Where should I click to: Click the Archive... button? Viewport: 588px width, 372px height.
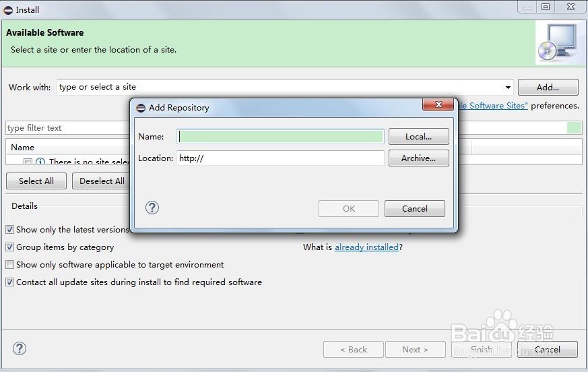pos(418,158)
